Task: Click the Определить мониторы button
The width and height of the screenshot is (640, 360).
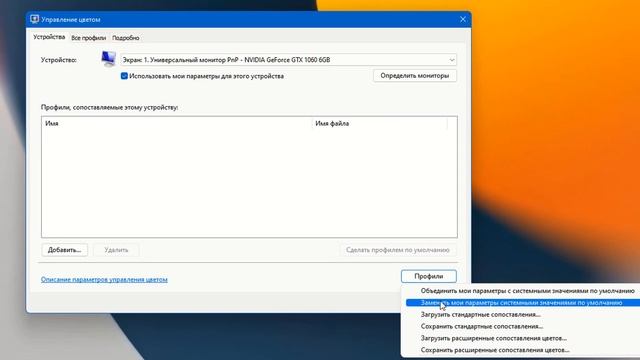Action: (x=415, y=76)
